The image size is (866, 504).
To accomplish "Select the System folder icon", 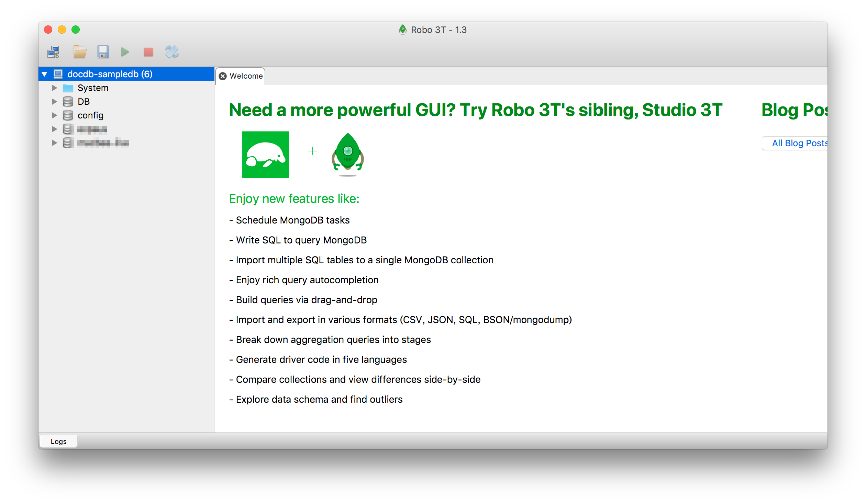I will [x=68, y=88].
